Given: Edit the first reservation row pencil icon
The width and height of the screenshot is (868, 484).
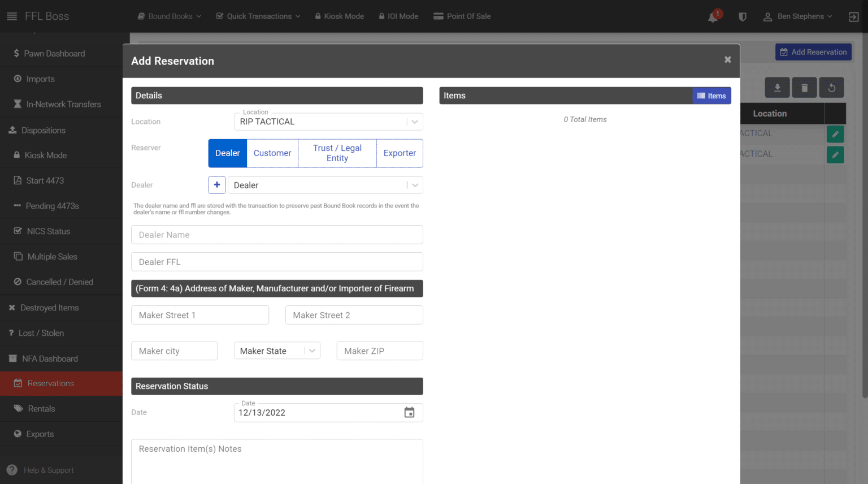Looking at the screenshot, I should coord(835,134).
